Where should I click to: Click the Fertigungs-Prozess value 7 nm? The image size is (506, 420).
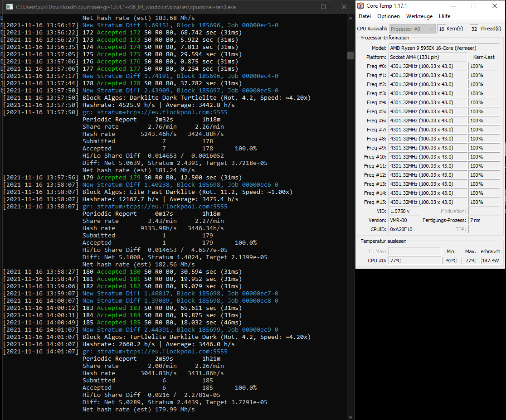click(x=484, y=220)
